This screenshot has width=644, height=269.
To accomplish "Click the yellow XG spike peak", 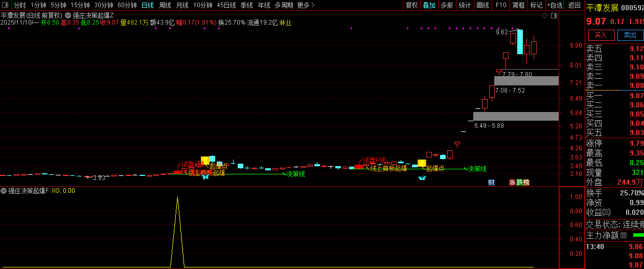I will click(177, 198).
